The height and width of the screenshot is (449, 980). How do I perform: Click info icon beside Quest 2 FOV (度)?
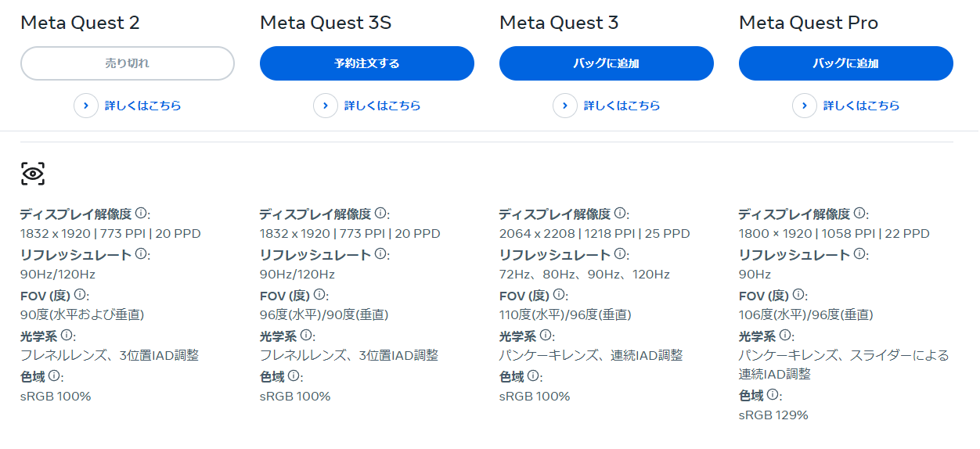point(80,294)
